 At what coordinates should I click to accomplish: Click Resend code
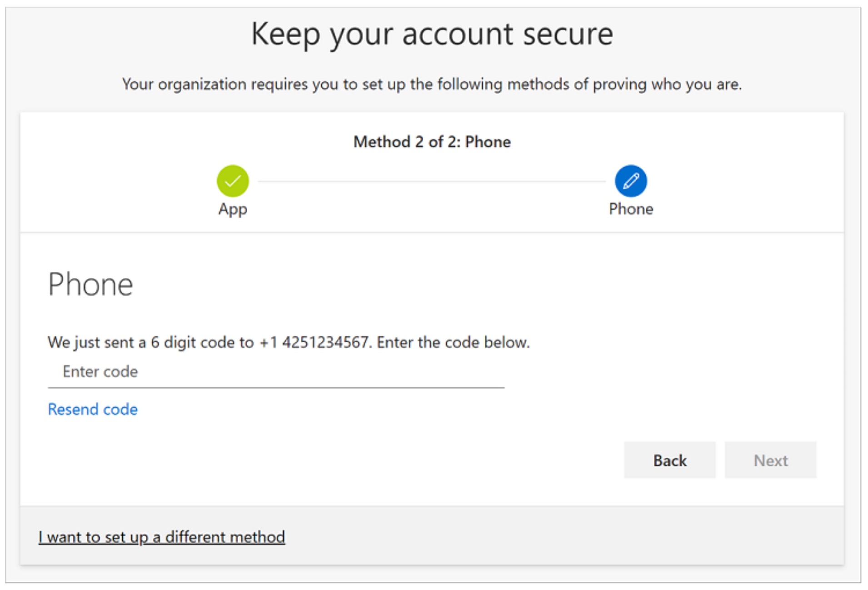pyautogui.click(x=92, y=409)
